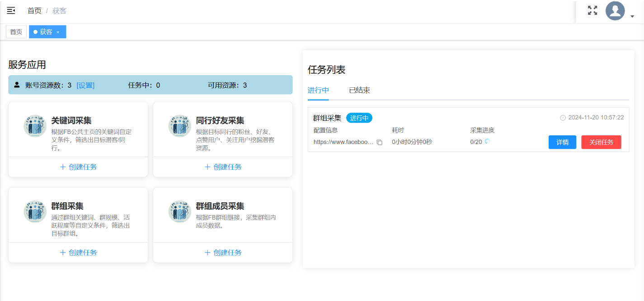Click the 关键词采集 card icon
This screenshot has width=644, height=301.
(x=35, y=126)
